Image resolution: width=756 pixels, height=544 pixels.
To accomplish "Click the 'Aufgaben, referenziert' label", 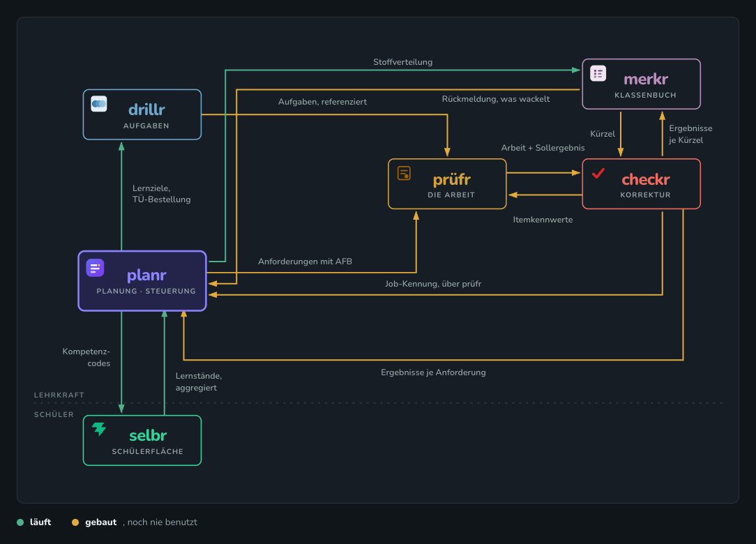I will 322,102.
